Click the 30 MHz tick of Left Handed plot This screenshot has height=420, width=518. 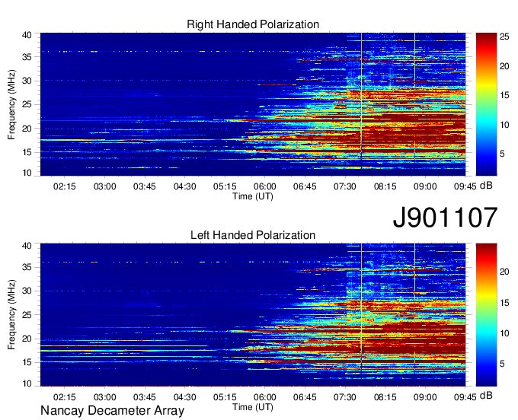coord(27,291)
